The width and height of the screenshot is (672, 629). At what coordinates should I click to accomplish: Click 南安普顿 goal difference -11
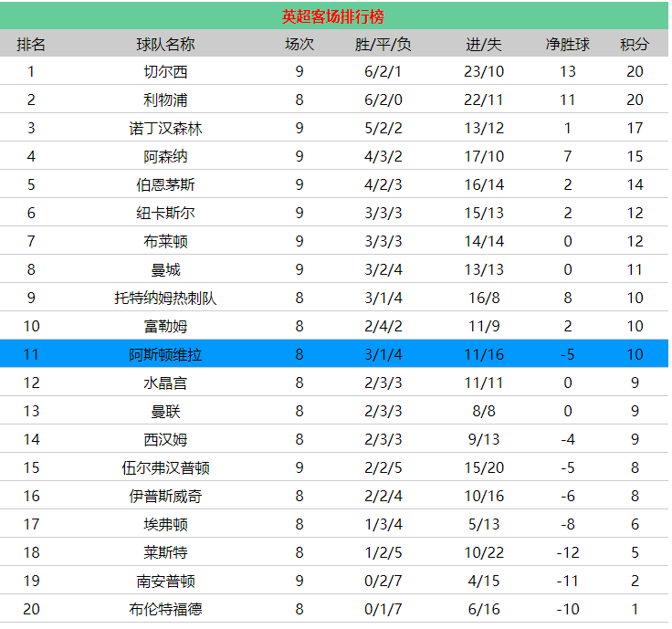pyautogui.click(x=567, y=581)
